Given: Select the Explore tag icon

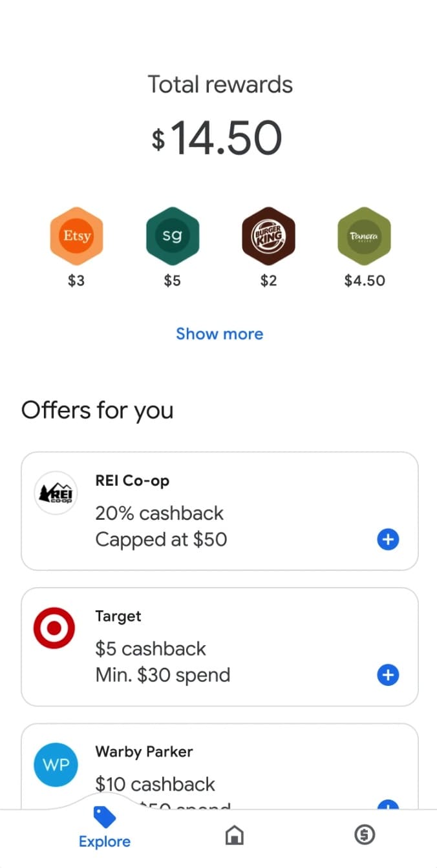Looking at the screenshot, I should (104, 817).
